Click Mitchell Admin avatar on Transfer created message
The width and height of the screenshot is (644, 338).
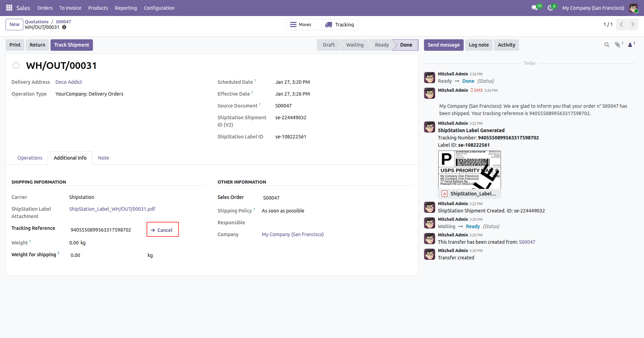[430, 254]
